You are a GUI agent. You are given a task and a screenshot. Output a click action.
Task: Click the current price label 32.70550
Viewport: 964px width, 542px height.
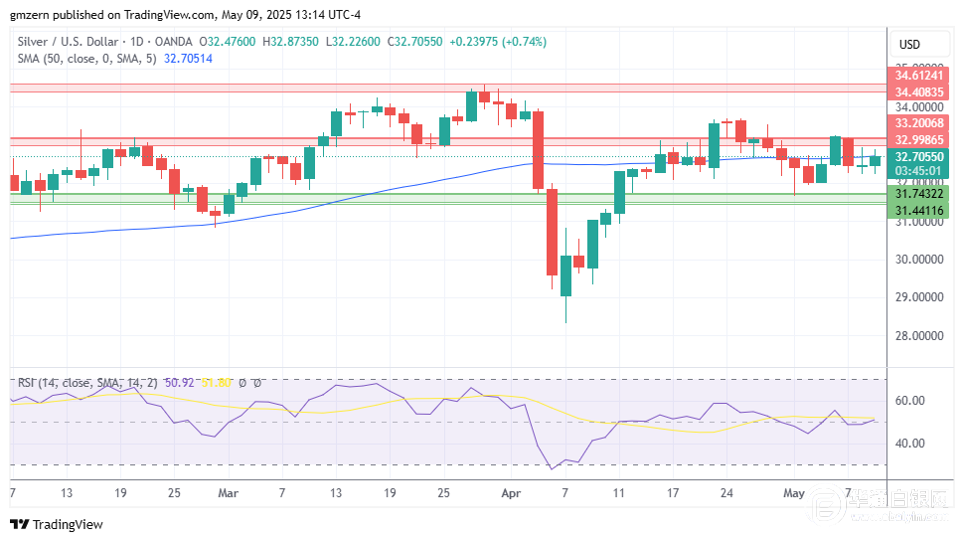coord(919,157)
